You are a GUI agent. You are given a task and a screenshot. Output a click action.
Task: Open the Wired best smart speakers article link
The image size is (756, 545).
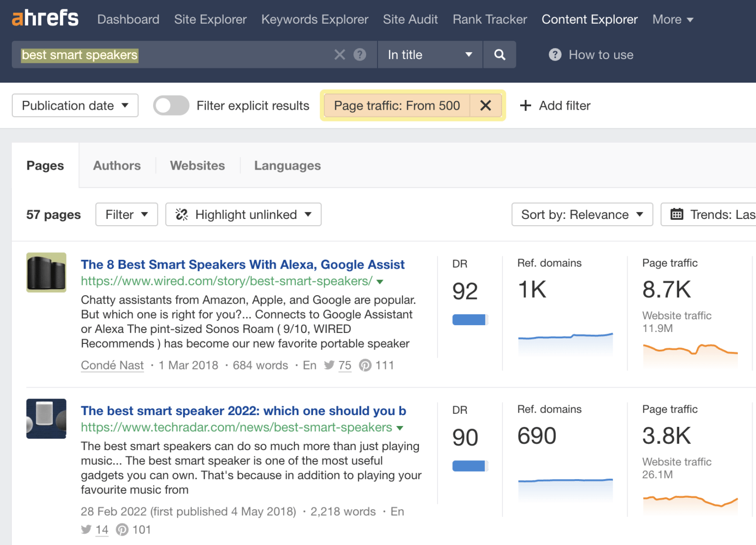coord(242,264)
